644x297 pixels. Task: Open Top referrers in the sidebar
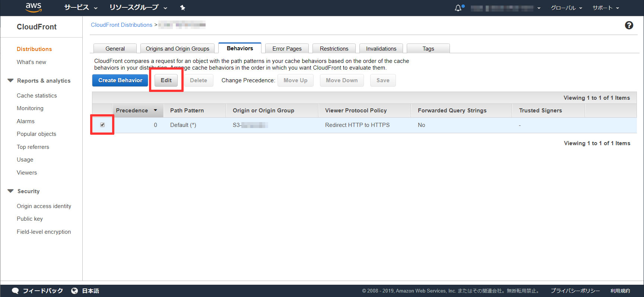(x=33, y=147)
